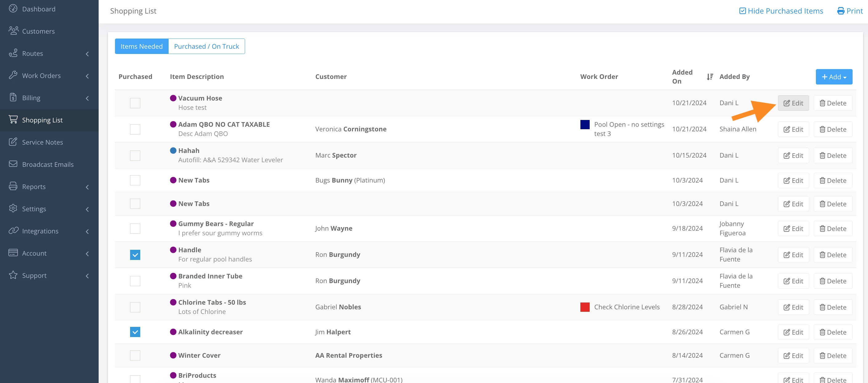868x383 pixels.
Task: Click the red Check Chlorine Levels swatch
Action: click(x=585, y=307)
